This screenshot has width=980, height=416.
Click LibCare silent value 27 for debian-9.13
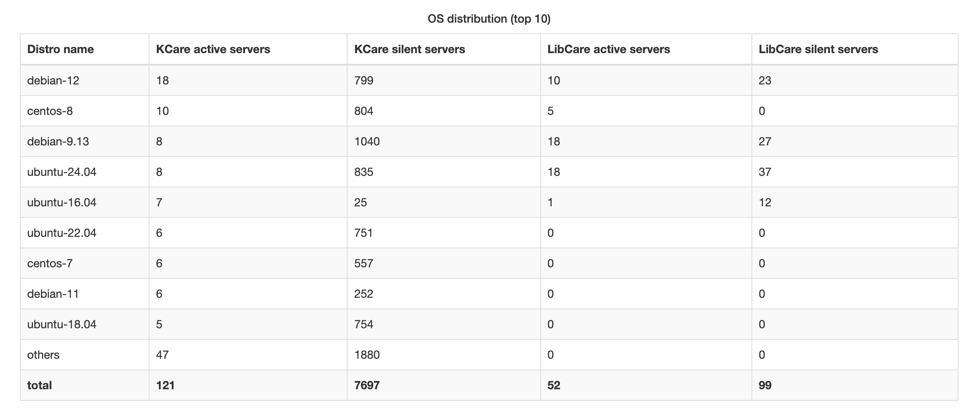click(765, 141)
